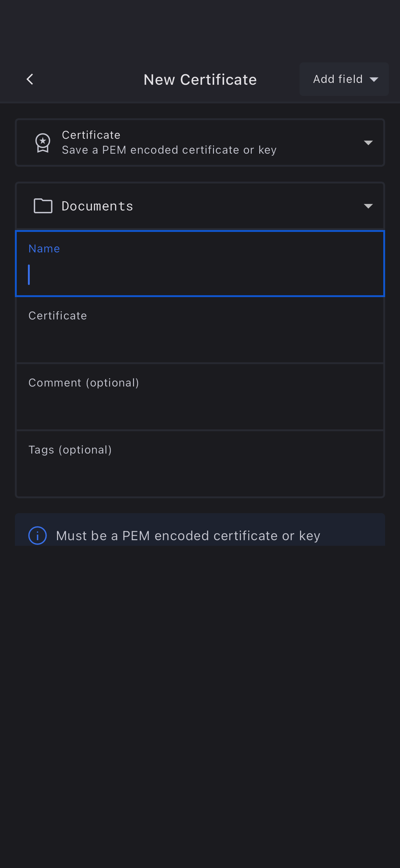The image size is (400, 868).
Task: Click the Tags (optional) field
Action: 200,475
